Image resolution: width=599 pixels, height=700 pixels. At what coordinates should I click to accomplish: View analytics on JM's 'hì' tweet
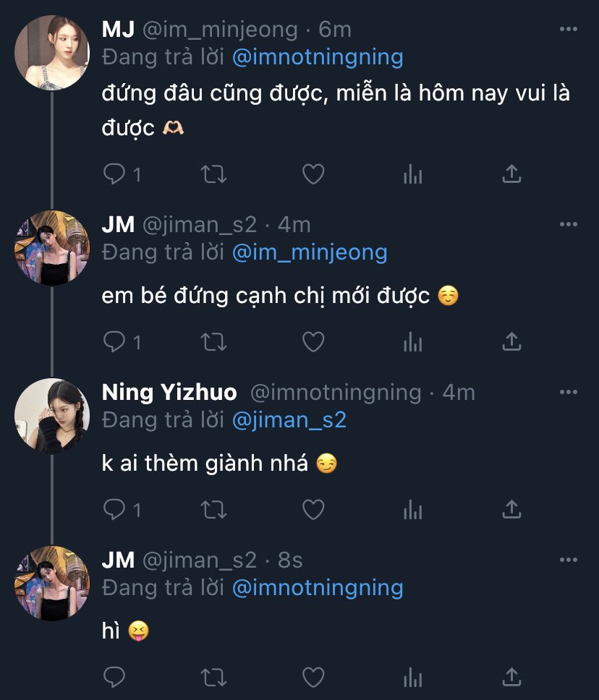point(412,677)
